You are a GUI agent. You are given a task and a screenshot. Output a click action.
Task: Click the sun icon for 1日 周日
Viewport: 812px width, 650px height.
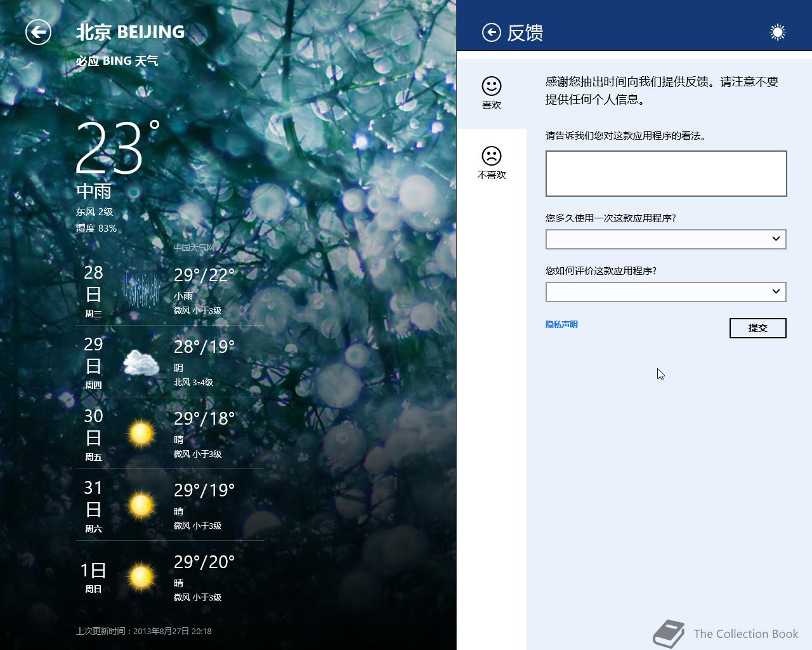(141, 576)
